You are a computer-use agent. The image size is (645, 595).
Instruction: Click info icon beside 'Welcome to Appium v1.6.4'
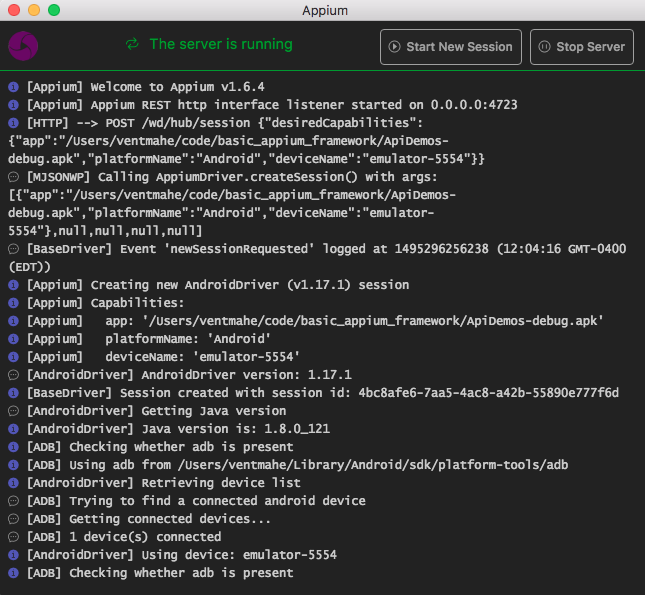(x=13, y=87)
